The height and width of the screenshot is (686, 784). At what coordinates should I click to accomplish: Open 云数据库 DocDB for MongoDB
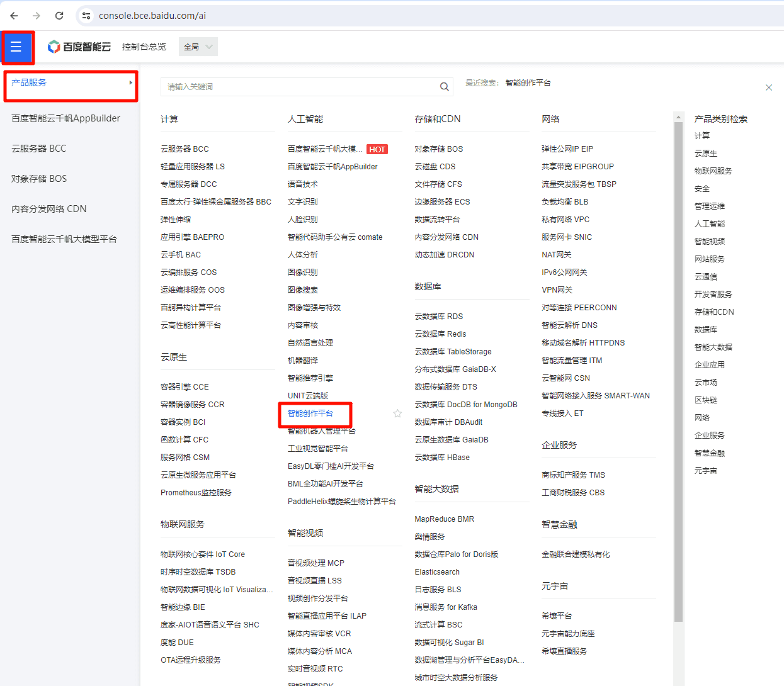point(466,405)
